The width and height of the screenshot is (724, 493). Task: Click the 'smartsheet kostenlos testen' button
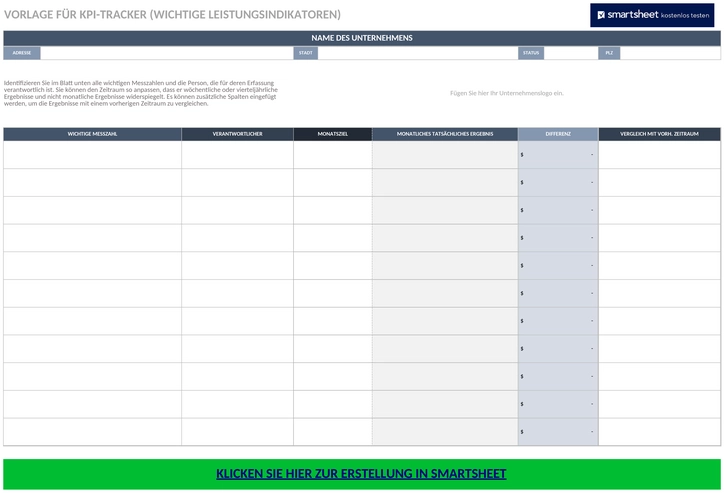click(x=652, y=15)
